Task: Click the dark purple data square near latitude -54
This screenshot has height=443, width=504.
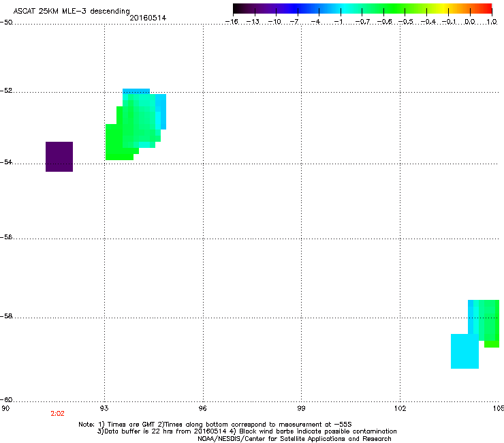Action: [59, 157]
